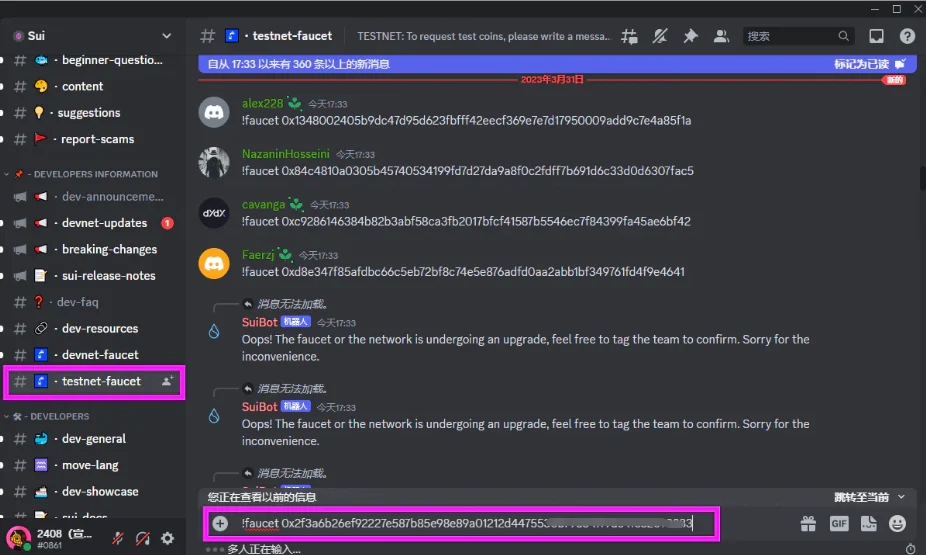Viewport: 926px width, 555px height.
Task: Toggle headphones deafen in user panel
Action: point(142,538)
